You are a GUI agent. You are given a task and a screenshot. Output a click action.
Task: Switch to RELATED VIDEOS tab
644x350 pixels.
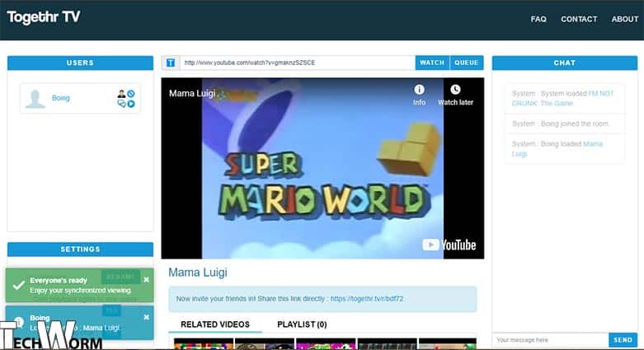pyautogui.click(x=215, y=324)
